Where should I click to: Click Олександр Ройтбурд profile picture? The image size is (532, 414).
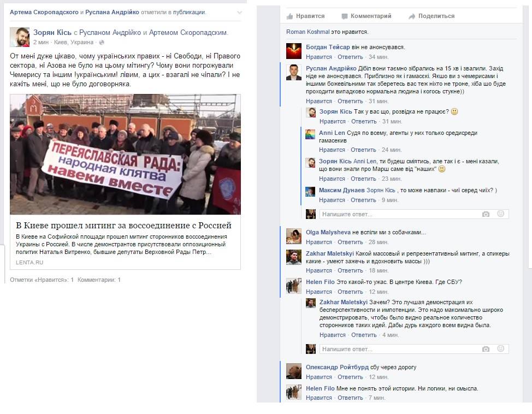pos(293,371)
